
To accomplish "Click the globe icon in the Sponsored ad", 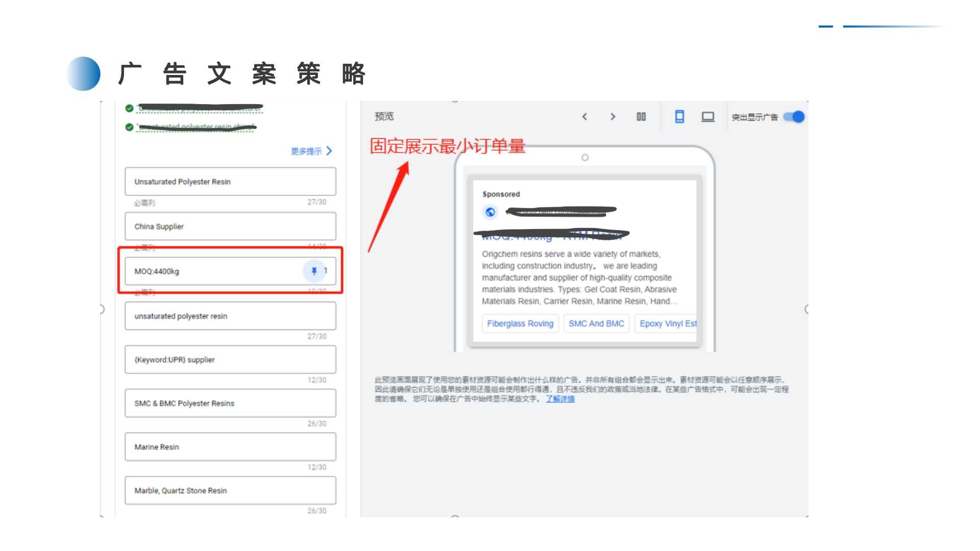I will tap(490, 212).
